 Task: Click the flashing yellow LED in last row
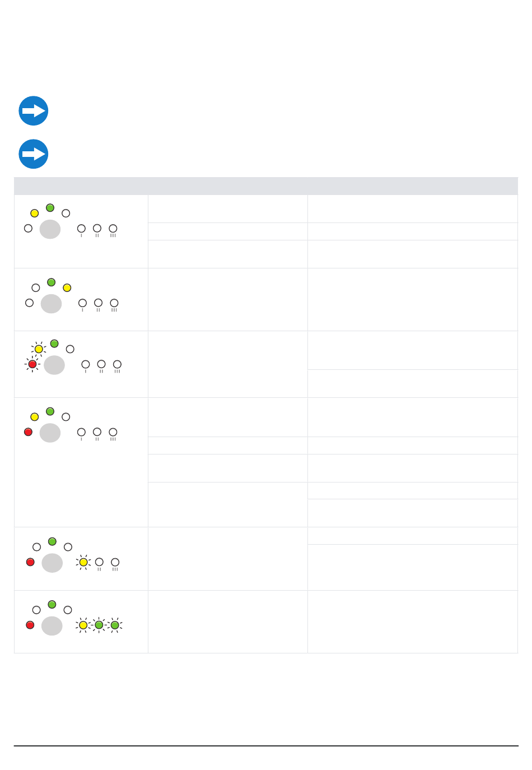[83, 625]
